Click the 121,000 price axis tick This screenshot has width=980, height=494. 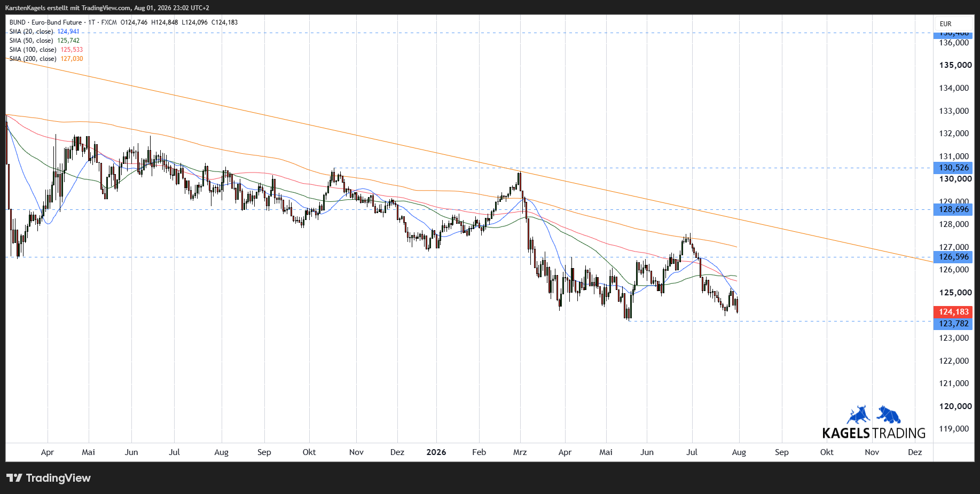pos(954,383)
